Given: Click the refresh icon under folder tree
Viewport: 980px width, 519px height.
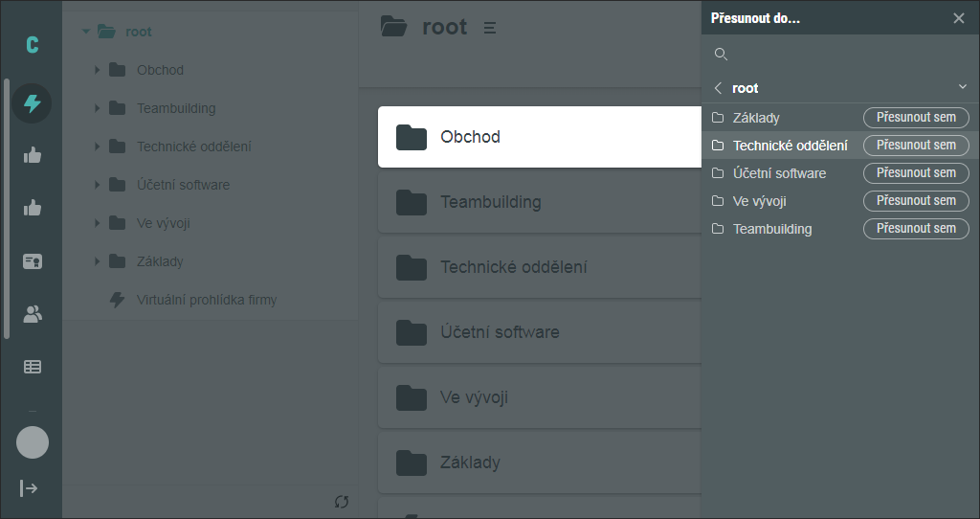Looking at the screenshot, I should [342, 502].
